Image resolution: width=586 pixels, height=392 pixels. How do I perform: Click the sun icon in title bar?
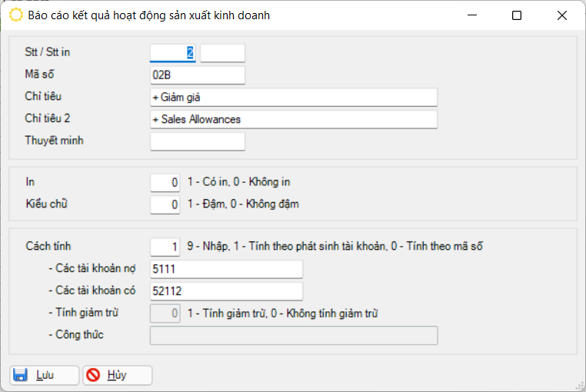(15, 15)
